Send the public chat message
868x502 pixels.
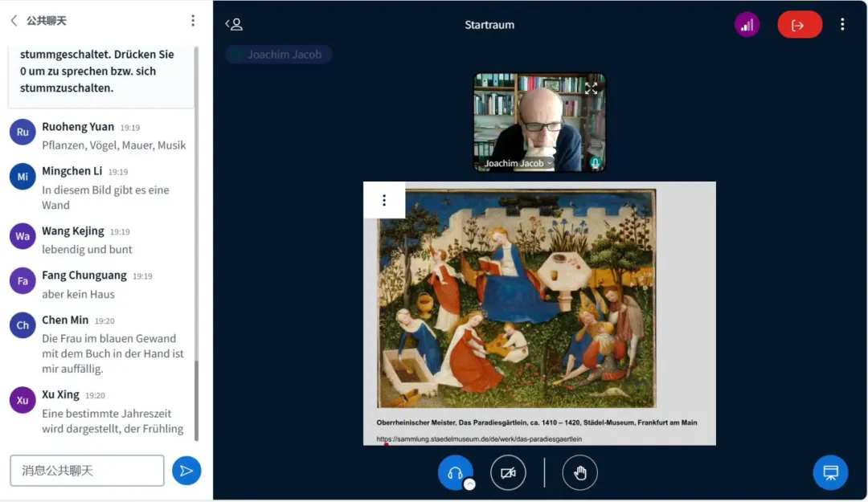tap(186, 471)
